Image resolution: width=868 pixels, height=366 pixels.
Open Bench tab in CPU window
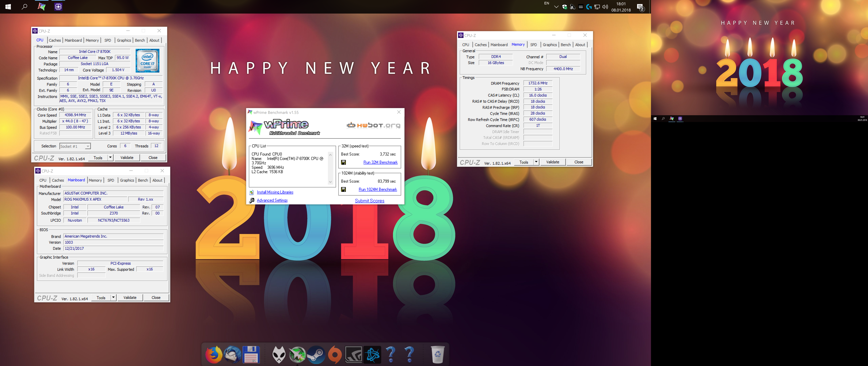pyautogui.click(x=140, y=40)
